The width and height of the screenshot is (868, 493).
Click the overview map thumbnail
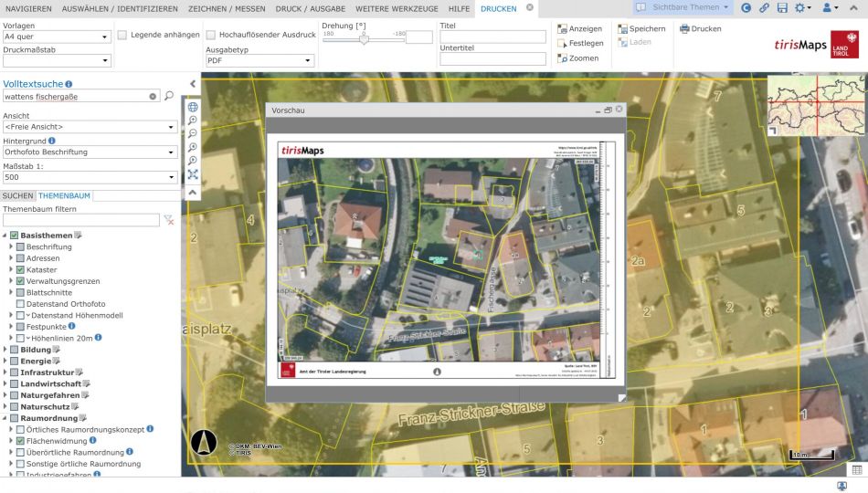point(815,106)
